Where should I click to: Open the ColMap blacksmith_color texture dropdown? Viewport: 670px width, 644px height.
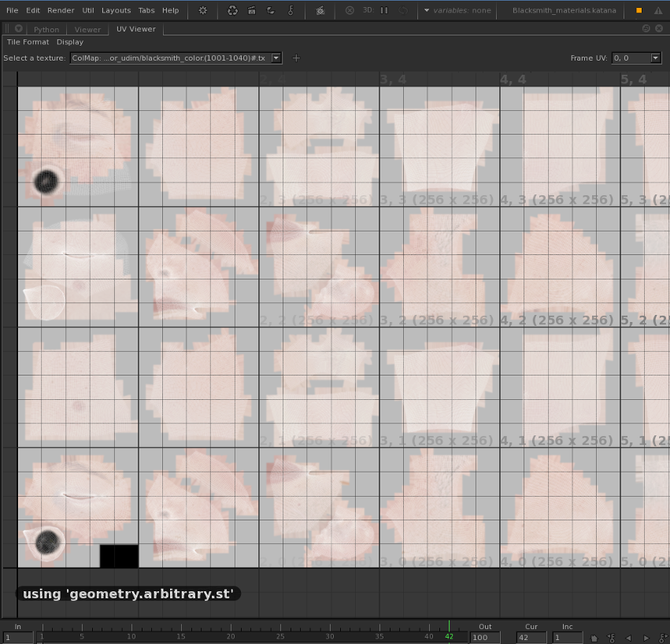coord(175,57)
